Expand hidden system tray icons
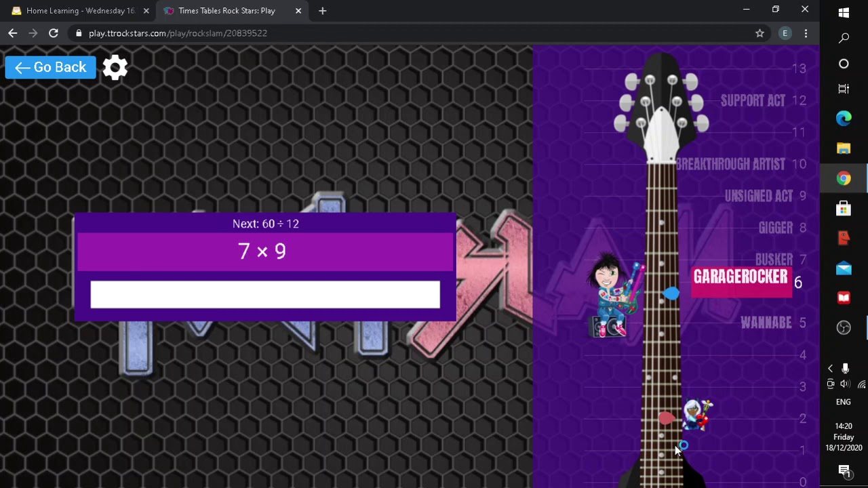This screenshot has height=488, width=868. (x=830, y=369)
